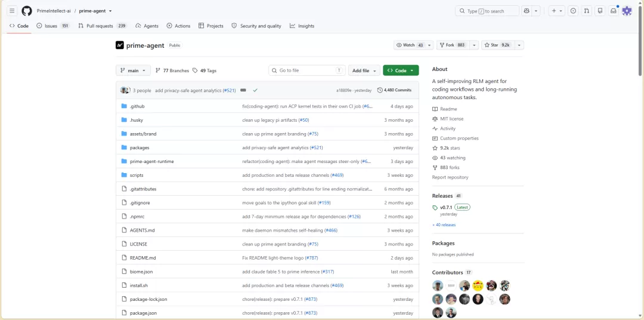Open the v0.7.1 release tag

(446, 207)
